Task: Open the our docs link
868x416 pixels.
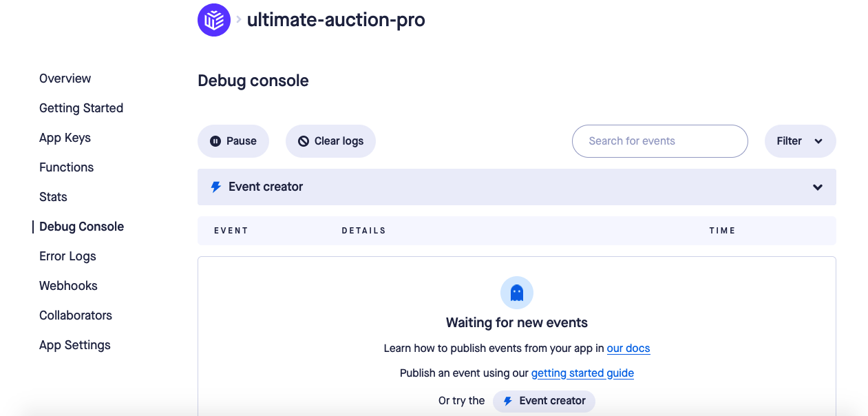Action: [x=628, y=349]
